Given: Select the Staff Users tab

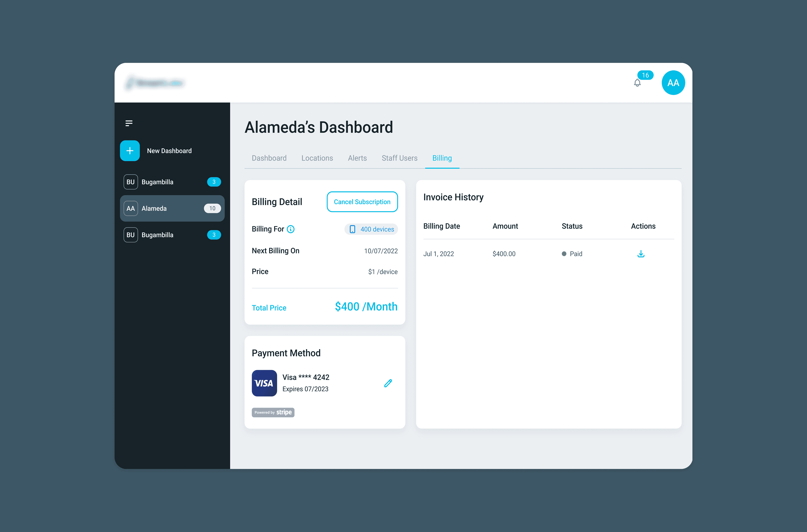Looking at the screenshot, I should 399,158.
